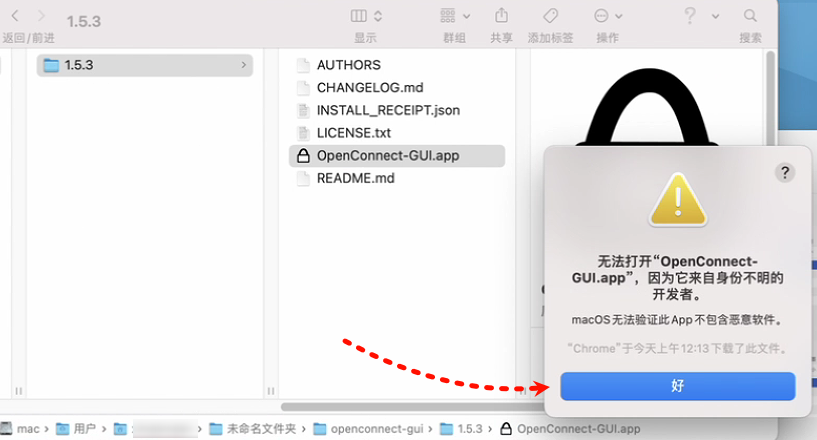Open the column view display switcher

366,16
